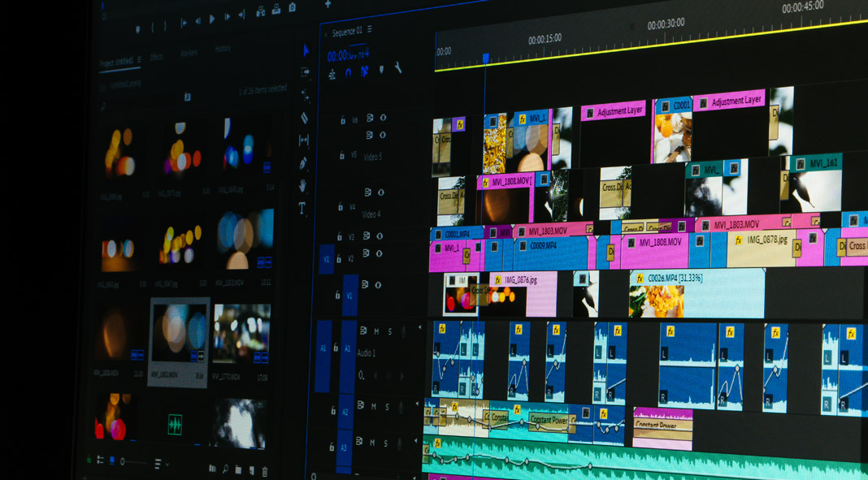Step forward one frame in monitor

227,18
